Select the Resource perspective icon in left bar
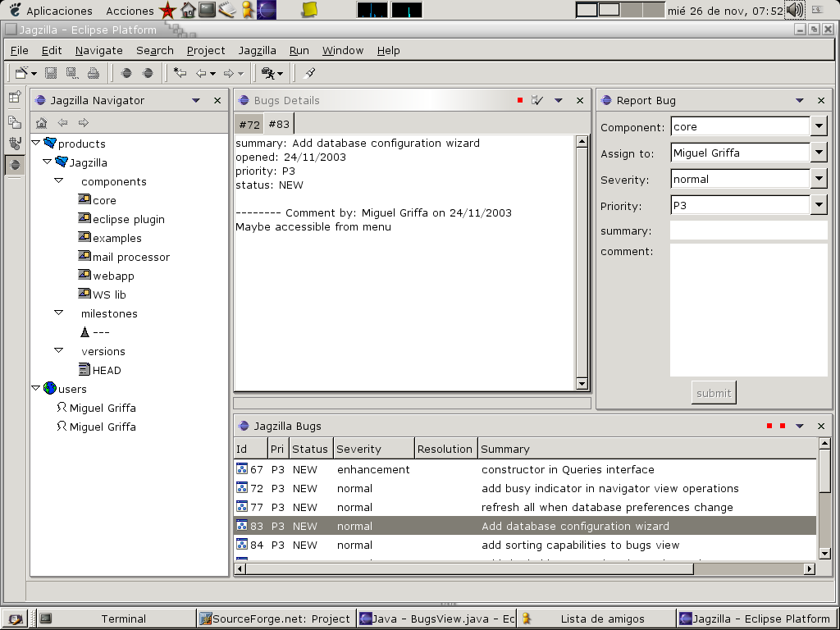The width and height of the screenshot is (840, 630). pos(15,121)
